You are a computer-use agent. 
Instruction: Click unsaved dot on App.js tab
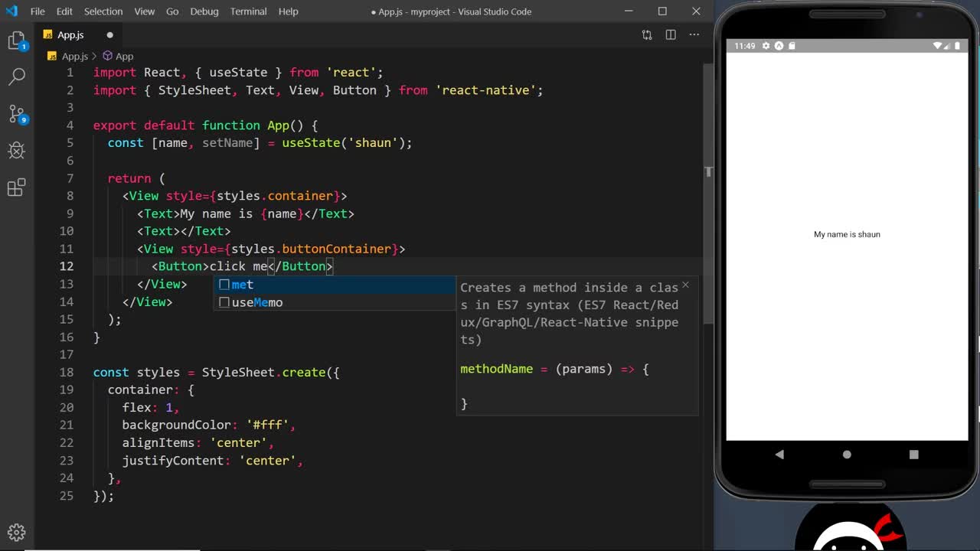point(109,35)
